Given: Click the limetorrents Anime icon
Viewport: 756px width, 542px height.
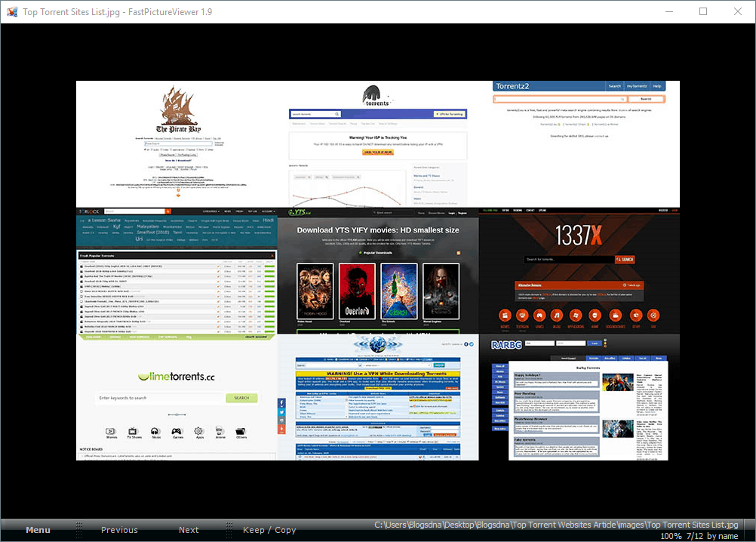Looking at the screenshot, I should click(220, 431).
